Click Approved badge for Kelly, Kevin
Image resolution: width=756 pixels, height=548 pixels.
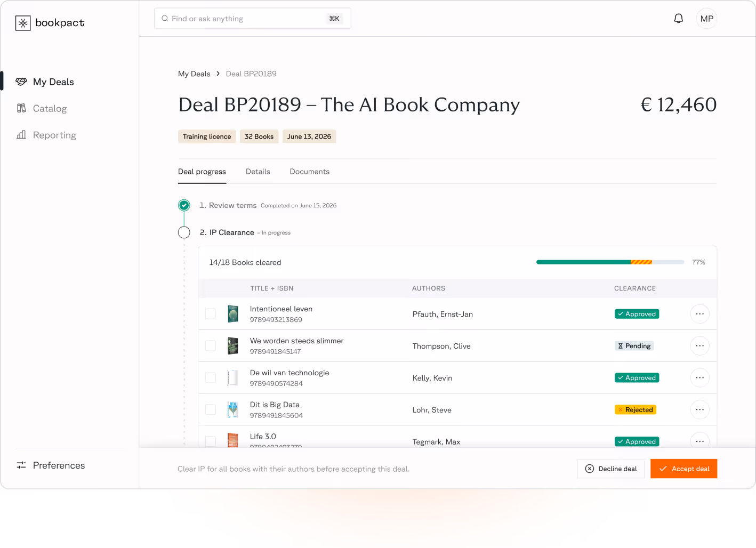(637, 378)
